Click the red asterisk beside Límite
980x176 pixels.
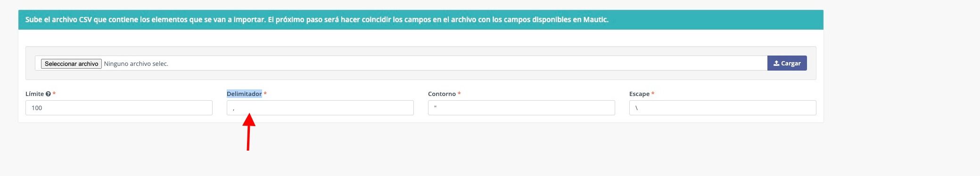pyautogui.click(x=54, y=94)
